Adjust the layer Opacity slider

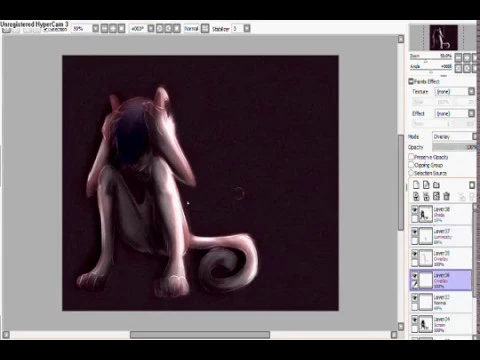pos(455,147)
